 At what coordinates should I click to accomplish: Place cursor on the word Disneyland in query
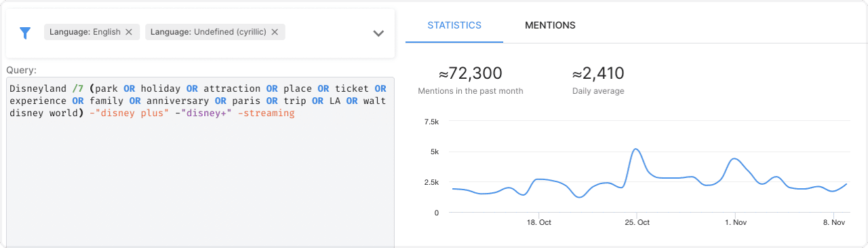coord(38,89)
